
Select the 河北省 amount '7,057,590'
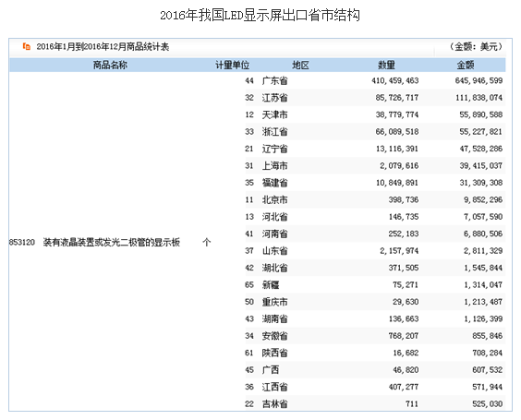483,217
